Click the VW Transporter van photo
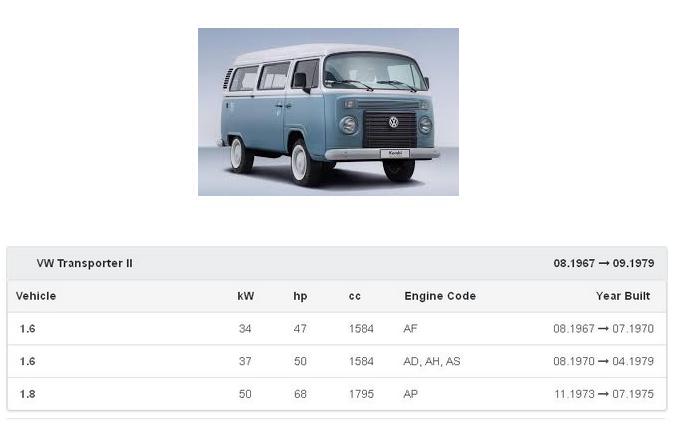This screenshot has height=427, width=675. pyautogui.click(x=328, y=112)
